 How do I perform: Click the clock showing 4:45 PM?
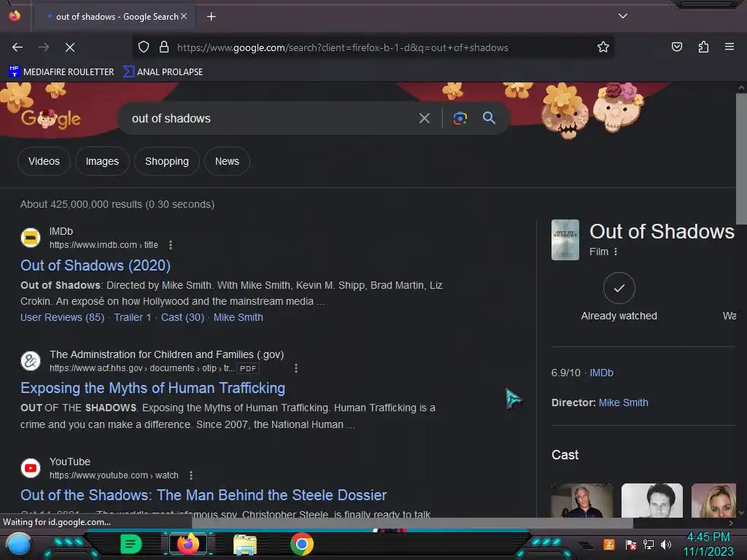point(708,537)
